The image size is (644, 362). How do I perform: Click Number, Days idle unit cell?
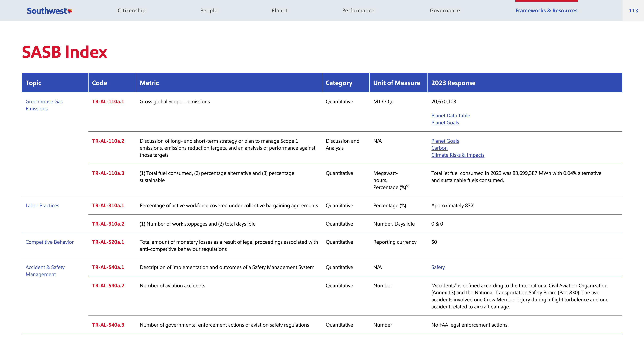click(394, 224)
